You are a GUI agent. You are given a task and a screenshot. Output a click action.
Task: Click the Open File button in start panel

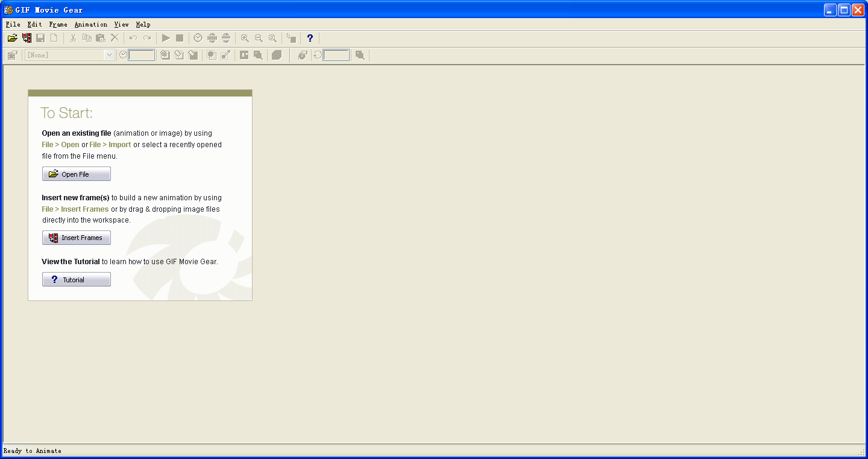[77, 174]
